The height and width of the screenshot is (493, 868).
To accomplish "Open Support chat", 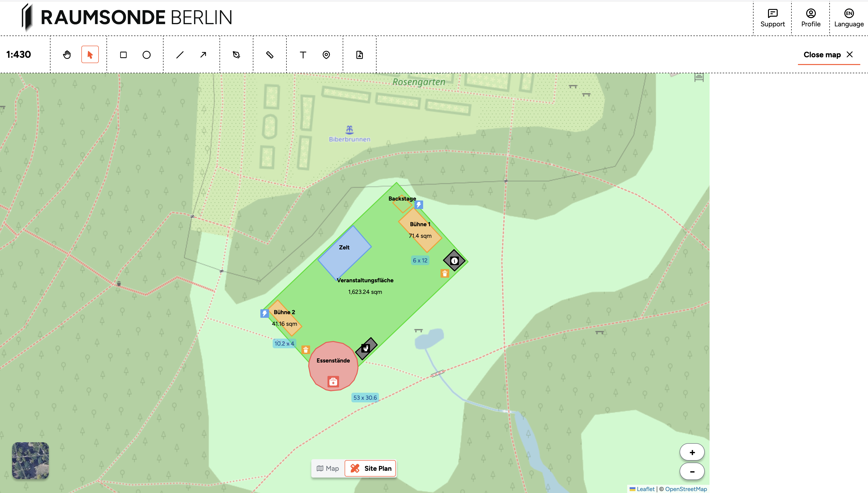I will [772, 18].
